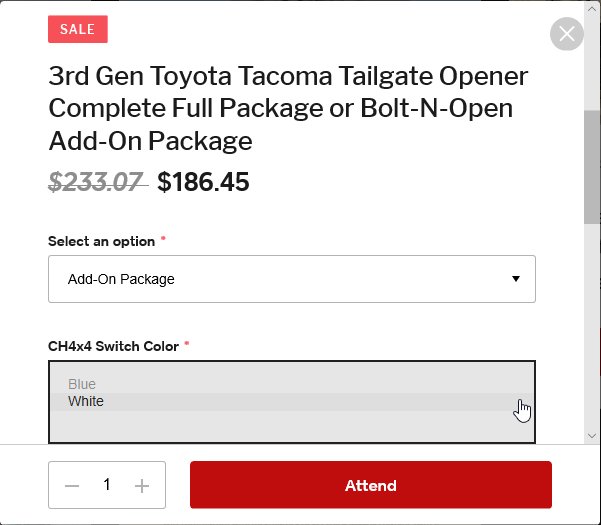The height and width of the screenshot is (525, 601).
Task: Decrease quantity with the minus icon
Action: tap(72, 486)
